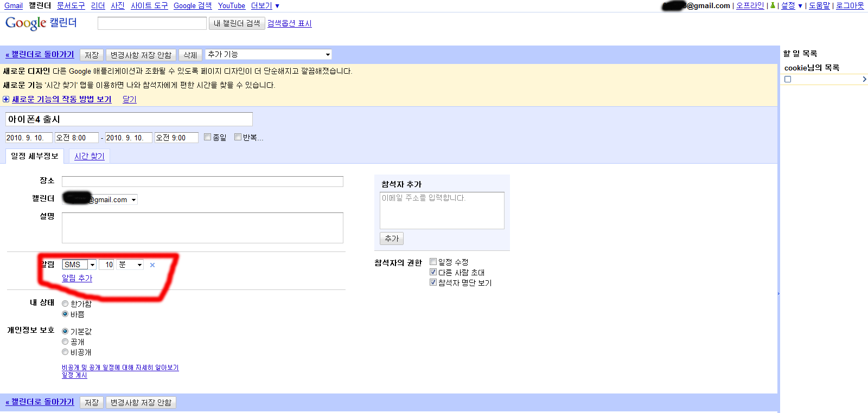Click the reminder minutes field showing 10
This screenshot has height=413, width=868.
(106, 264)
